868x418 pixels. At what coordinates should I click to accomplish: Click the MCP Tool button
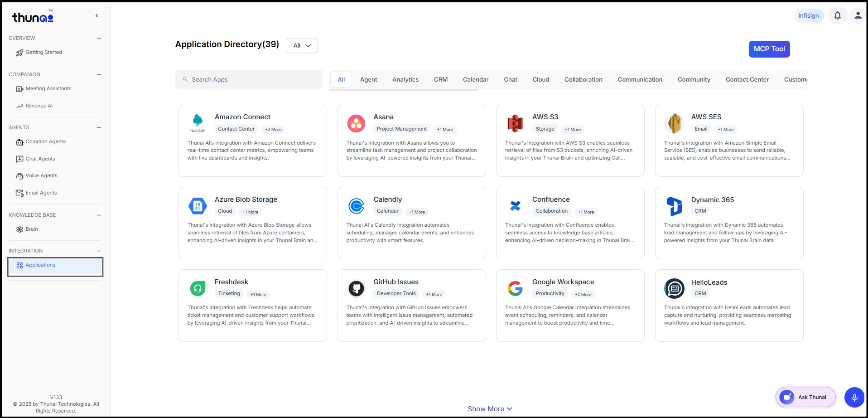pyautogui.click(x=769, y=49)
